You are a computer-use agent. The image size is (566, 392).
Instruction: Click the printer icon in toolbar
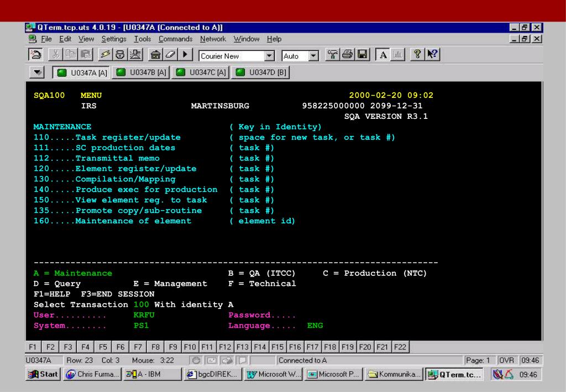pyautogui.click(x=347, y=55)
